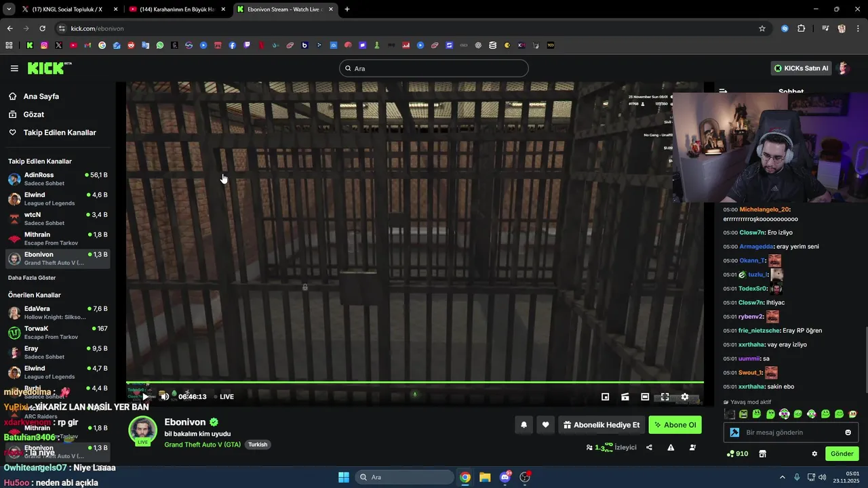Click frie_nietzsche username in chat
The height and width of the screenshot is (488, 868).
[759, 331]
